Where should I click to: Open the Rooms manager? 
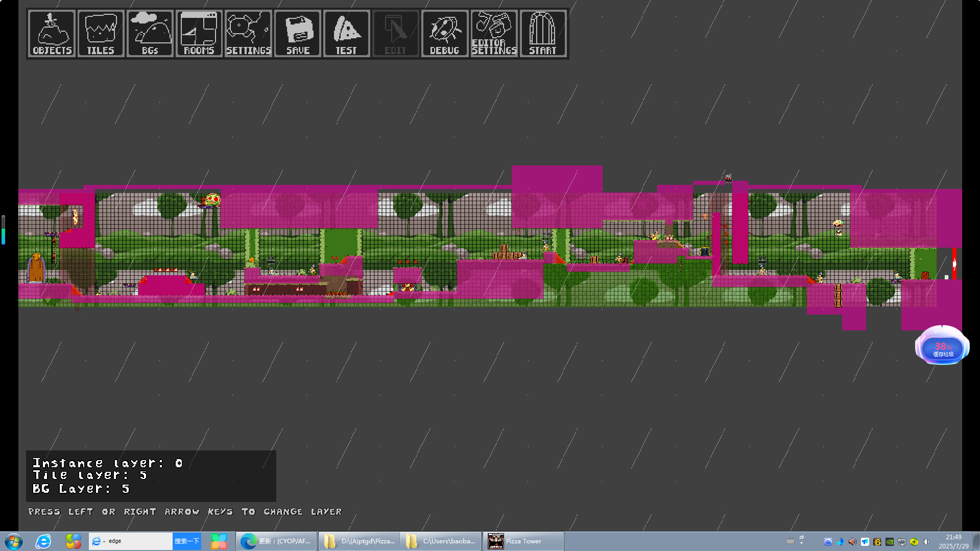pos(199,34)
